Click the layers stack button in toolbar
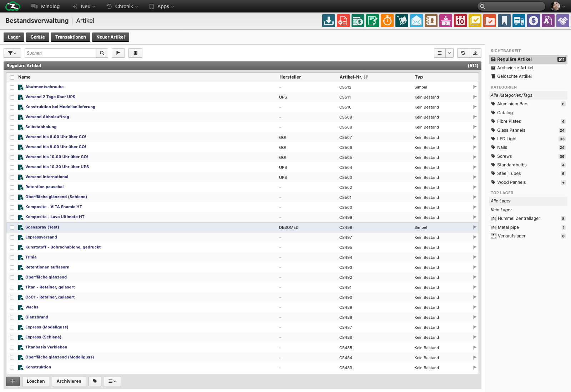Image resolution: width=571 pixels, height=392 pixels. (135, 53)
